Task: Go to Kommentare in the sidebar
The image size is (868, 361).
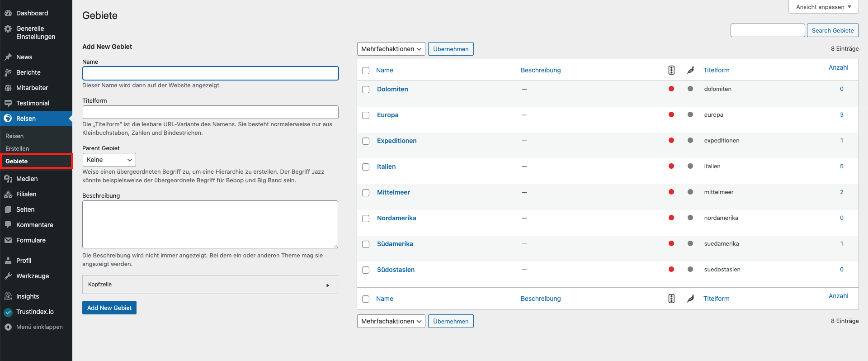Action: [x=34, y=225]
